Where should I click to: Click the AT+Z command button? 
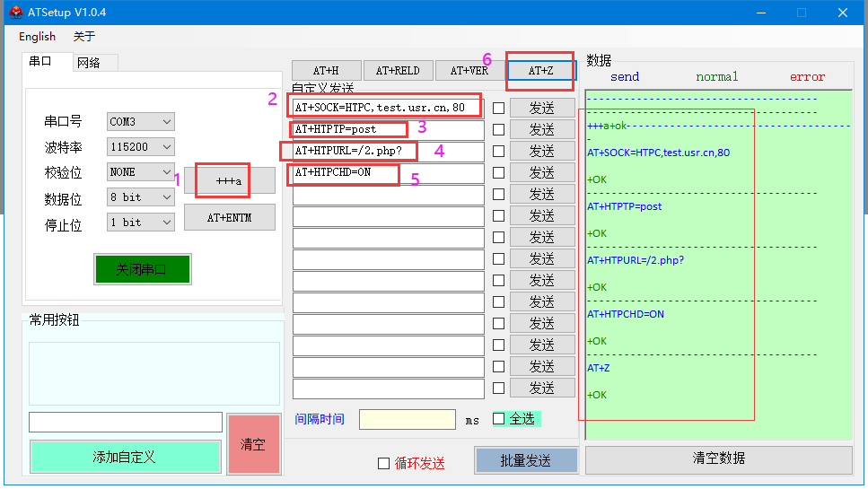pyautogui.click(x=540, y=71)
